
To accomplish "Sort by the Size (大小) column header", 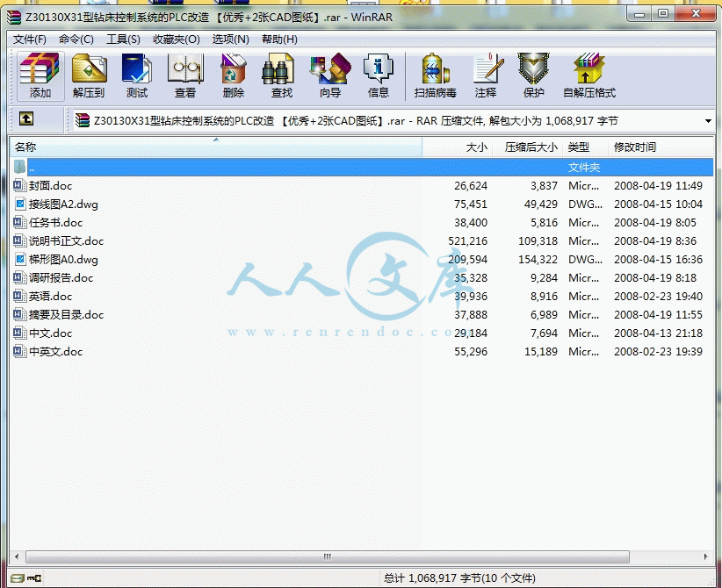I will click(458, 147).
